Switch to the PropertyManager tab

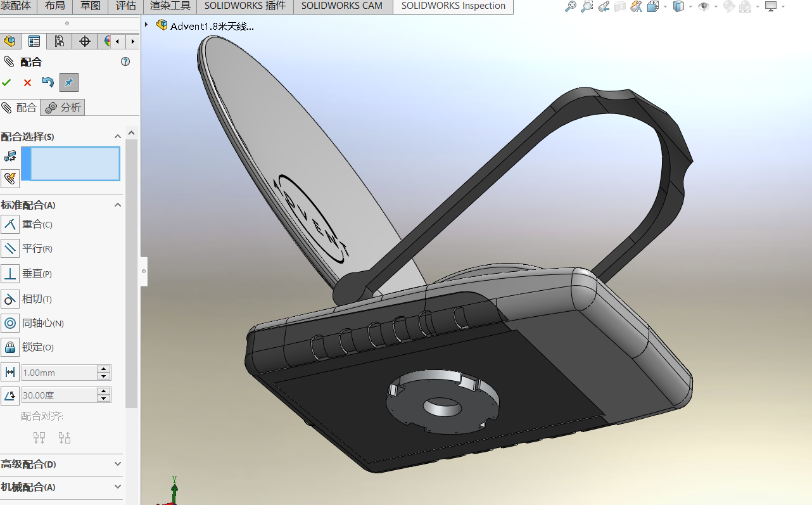pos(34,42)
